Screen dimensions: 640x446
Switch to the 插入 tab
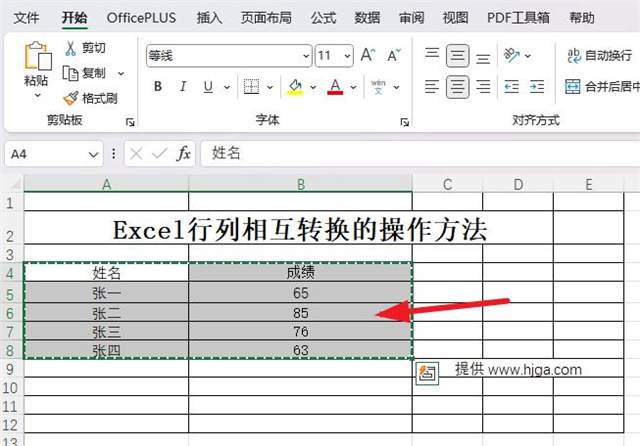209,18
